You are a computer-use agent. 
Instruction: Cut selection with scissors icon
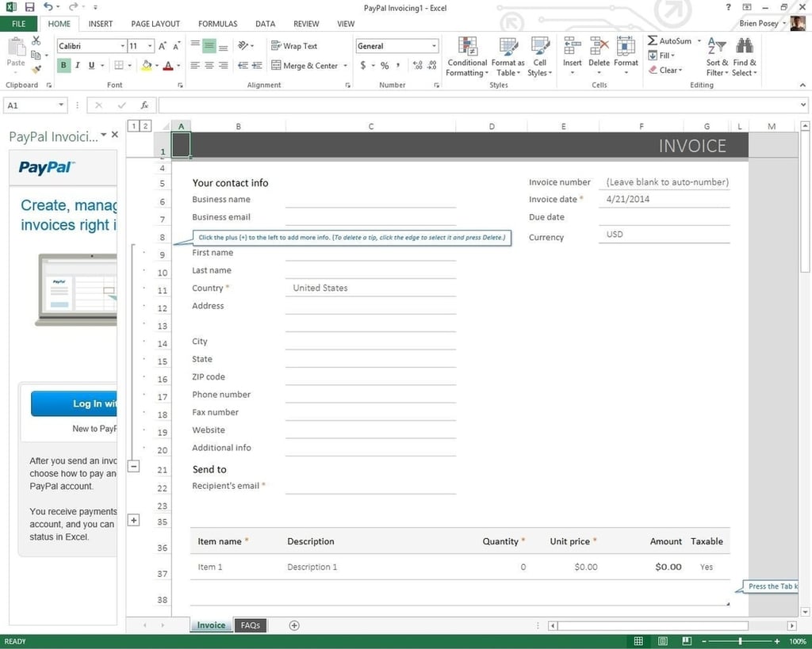click(x=36, y=40)
